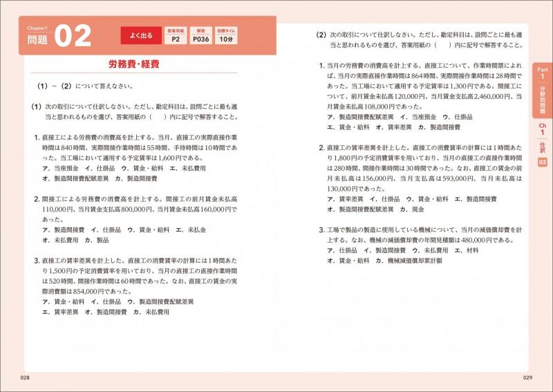Click the line （1）～（2）について答えなさい。
Viewport: 553px width, 392px height.
click(85, 86)
